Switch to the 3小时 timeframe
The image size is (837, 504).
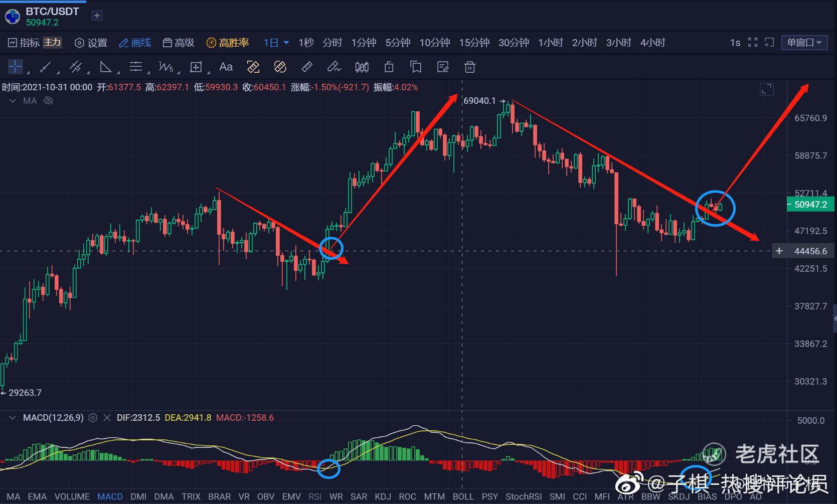(619, 43)
